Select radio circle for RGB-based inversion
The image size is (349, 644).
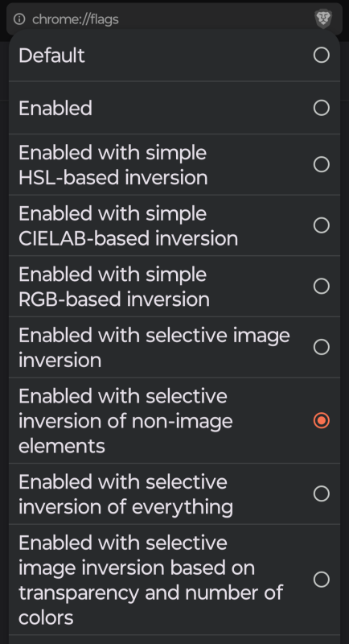tap(322, 286)
